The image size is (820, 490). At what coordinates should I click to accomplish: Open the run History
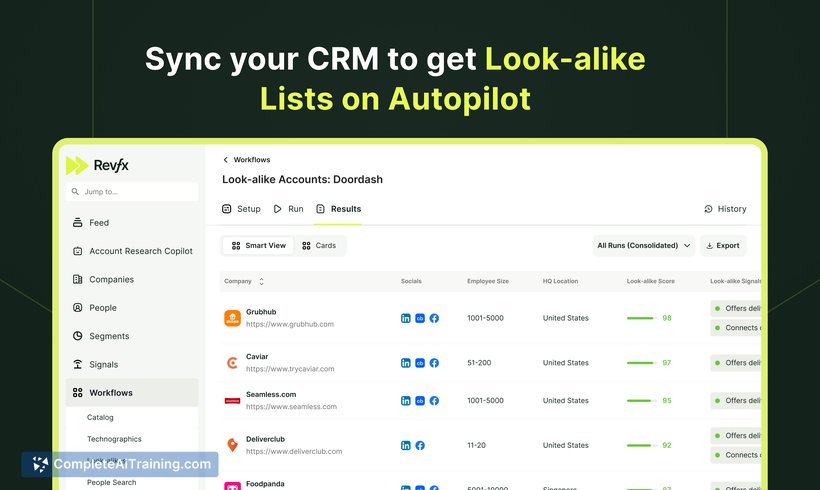pos(725,209)
